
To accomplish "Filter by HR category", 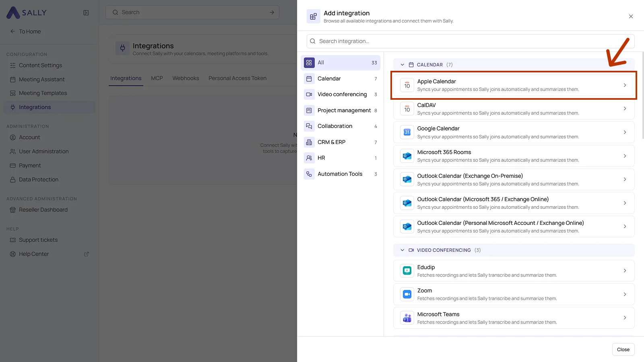I will 341,158.
